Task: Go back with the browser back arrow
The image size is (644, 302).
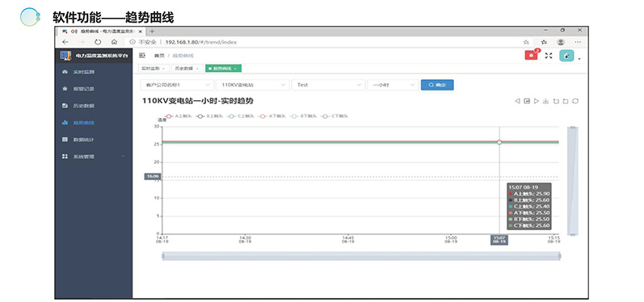Action: (x=65, y=42)
